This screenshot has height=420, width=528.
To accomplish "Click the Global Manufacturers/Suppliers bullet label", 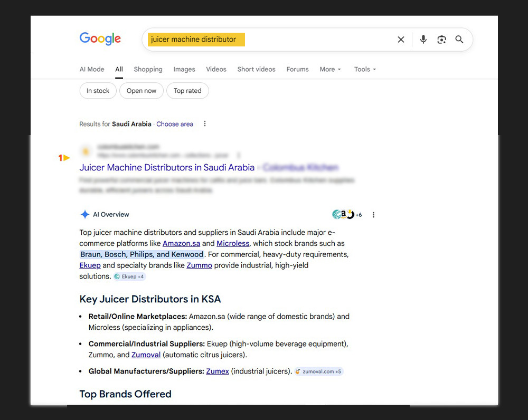I will coord(146,371).
